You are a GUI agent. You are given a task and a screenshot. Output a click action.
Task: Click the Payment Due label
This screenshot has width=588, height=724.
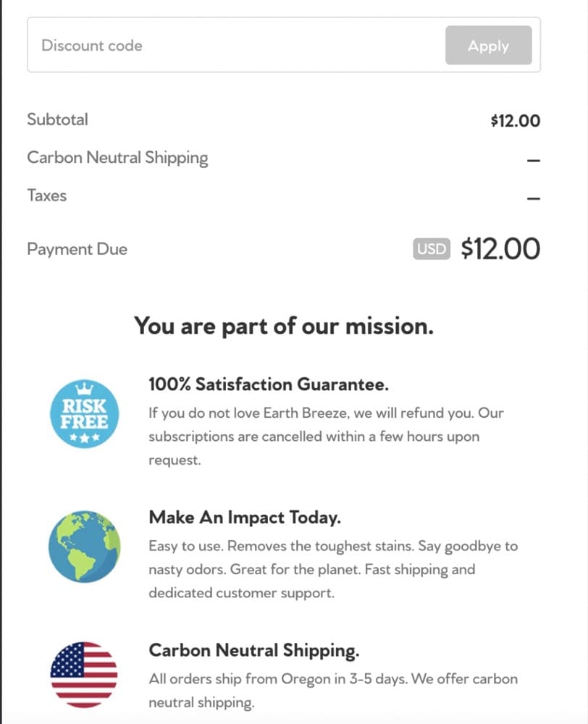tap(77, 249)
